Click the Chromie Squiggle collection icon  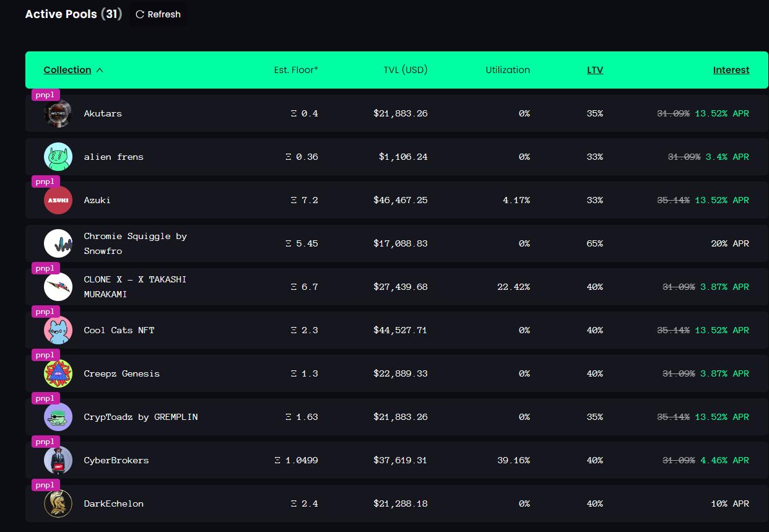point(58,243)
